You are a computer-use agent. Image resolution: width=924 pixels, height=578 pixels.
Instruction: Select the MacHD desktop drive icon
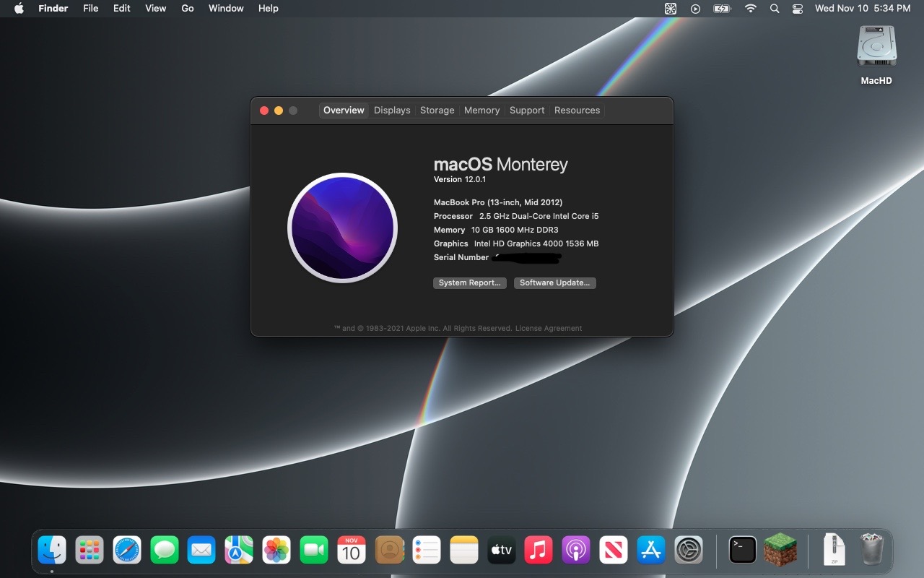tap(876, 48)
